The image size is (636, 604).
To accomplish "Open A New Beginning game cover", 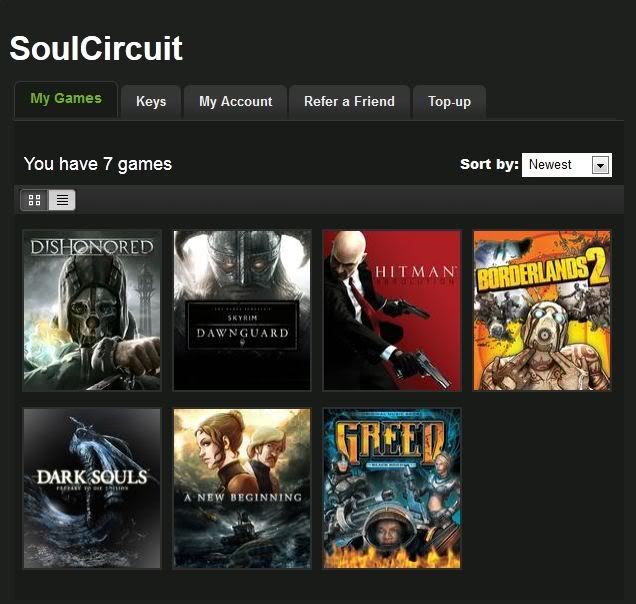I will tap(242, 488).
